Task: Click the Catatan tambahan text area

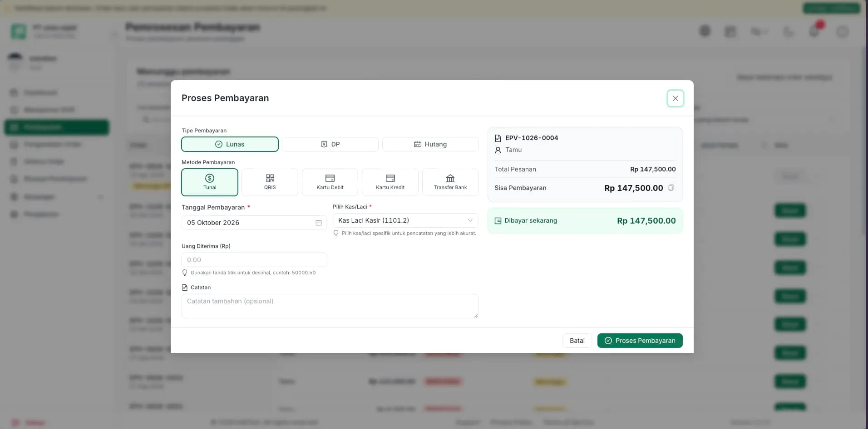Action: point(330,306)
